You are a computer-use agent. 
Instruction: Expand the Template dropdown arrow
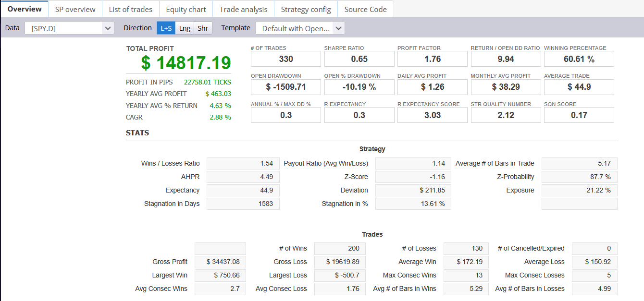(339, 28)
